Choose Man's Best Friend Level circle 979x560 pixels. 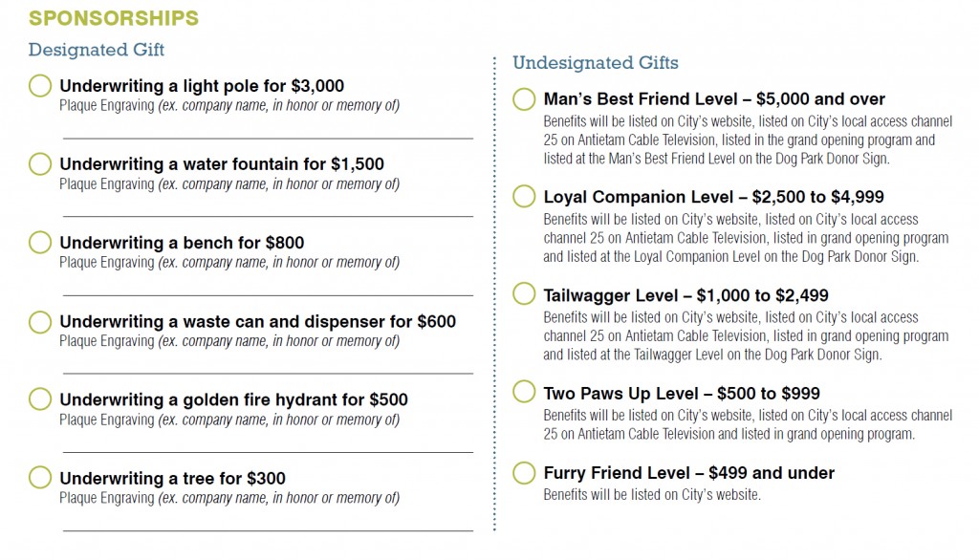pos(524,98)
